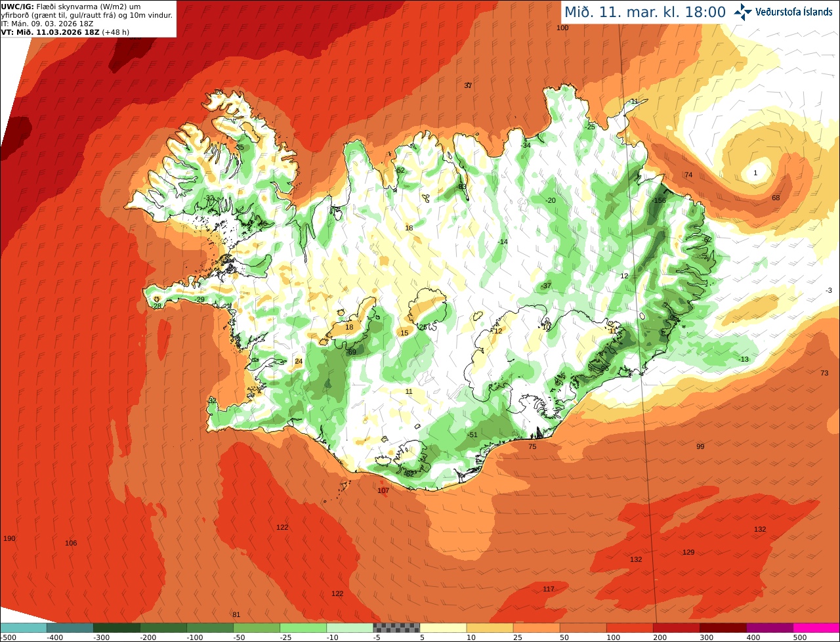
Task: Pick the pale yellow swatch between 5 and 10
Action: (x=443, y=628)
